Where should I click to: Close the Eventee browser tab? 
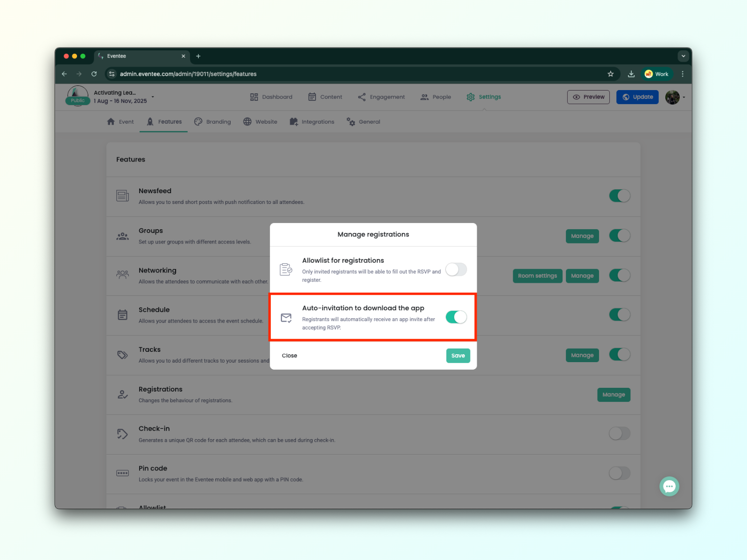click(183, 56)
